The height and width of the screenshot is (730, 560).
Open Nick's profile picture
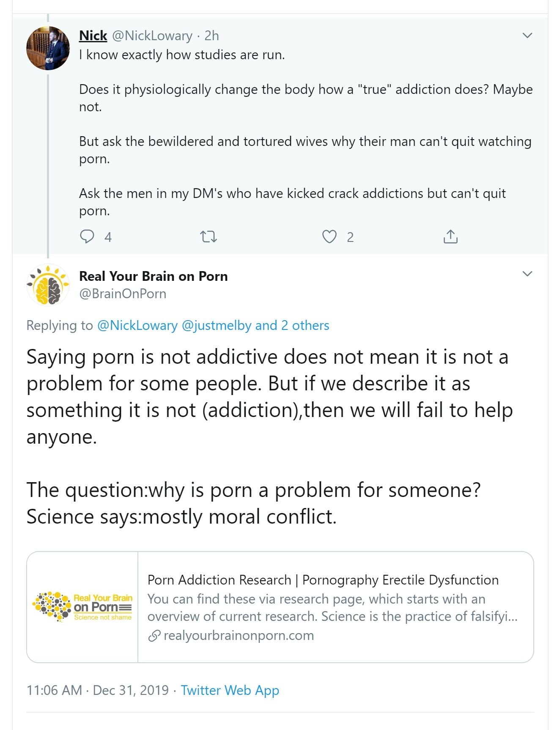(x=48, y=48)
